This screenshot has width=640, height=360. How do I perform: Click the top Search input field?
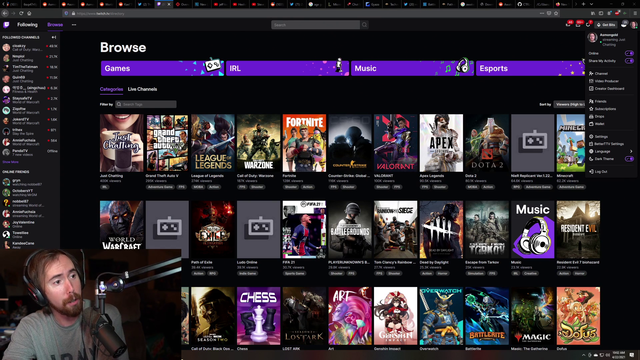tap(316, 25)
